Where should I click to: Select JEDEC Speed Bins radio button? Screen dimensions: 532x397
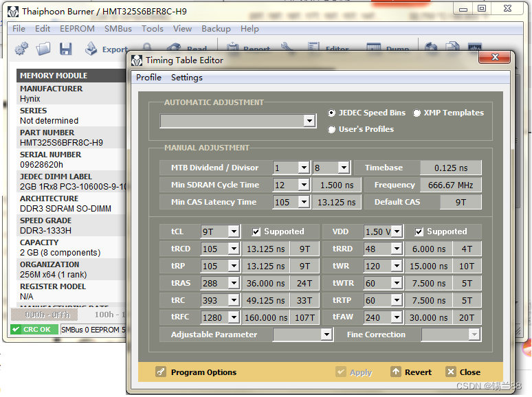point(331,113)
